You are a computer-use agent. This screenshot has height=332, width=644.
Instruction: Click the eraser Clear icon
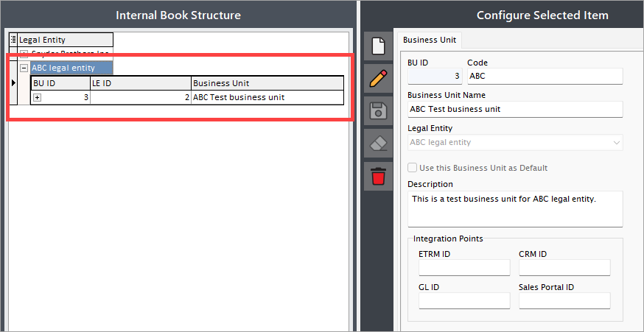[378, 144]
